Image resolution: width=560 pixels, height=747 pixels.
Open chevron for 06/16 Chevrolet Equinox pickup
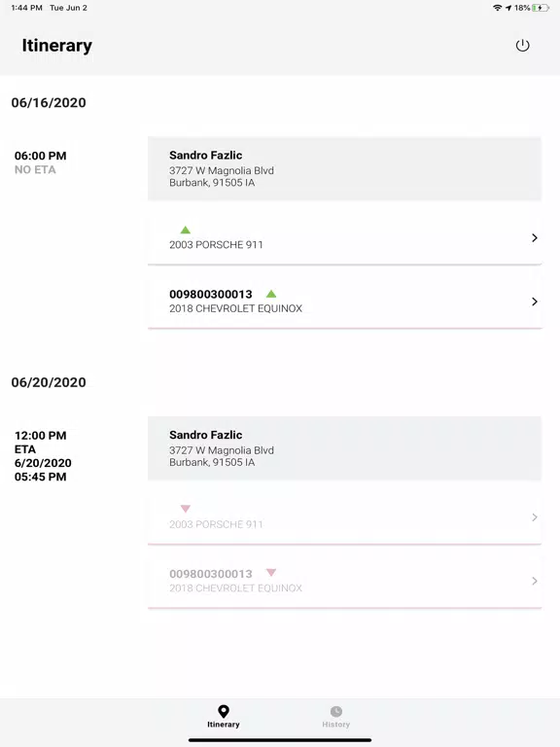[x=535, y=302]
